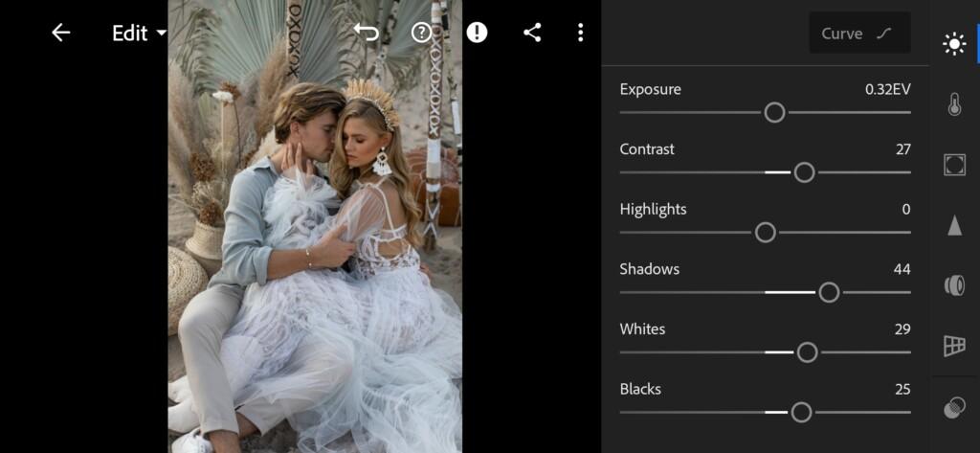
Task: Tap the Highlights value 0
Action: (x=906, y=210)
